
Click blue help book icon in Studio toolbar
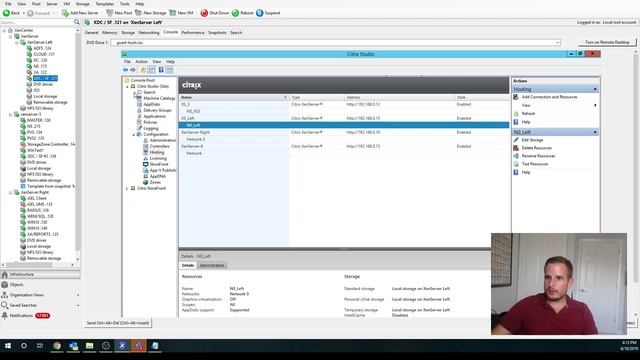[161, 70]
